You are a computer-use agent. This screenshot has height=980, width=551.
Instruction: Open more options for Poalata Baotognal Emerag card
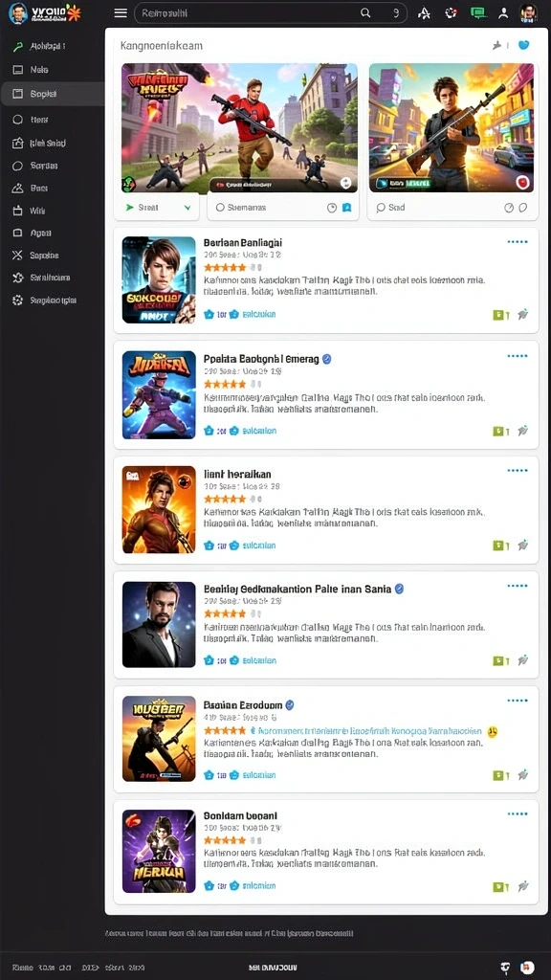tap(518, 356)
